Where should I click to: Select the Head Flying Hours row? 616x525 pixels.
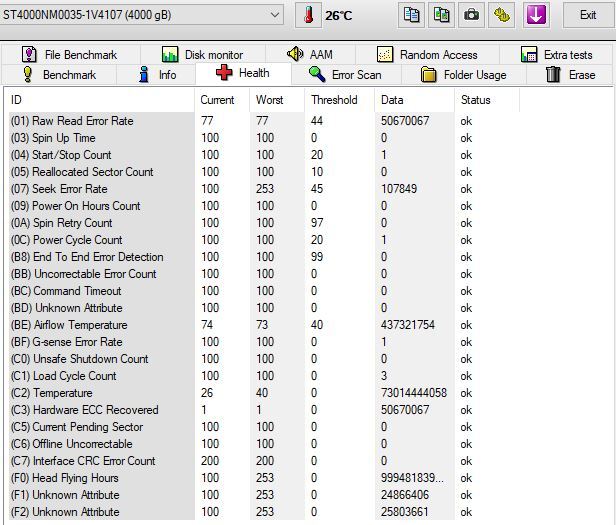tap(264, 478)
